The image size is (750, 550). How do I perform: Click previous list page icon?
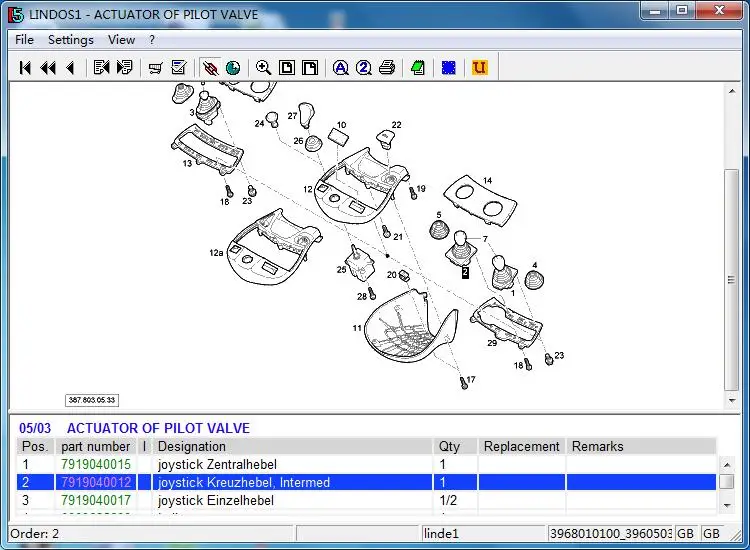coord(101,68)
